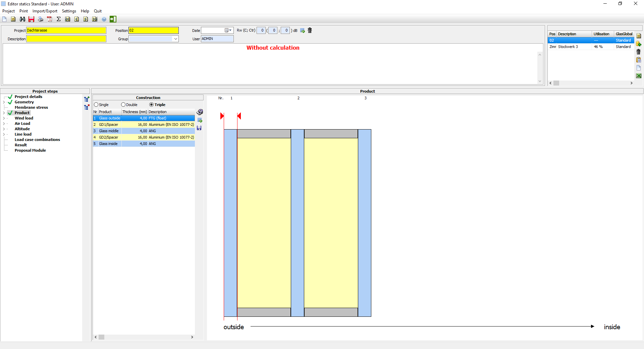Open the Proposal Module step

click(30, 150)
